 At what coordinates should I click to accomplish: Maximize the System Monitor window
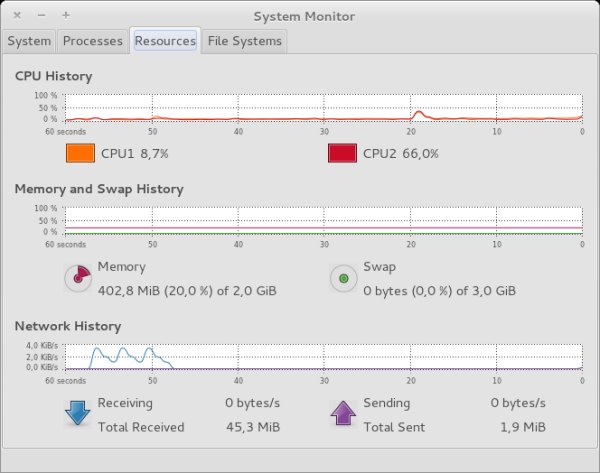[x=66, y=16]
